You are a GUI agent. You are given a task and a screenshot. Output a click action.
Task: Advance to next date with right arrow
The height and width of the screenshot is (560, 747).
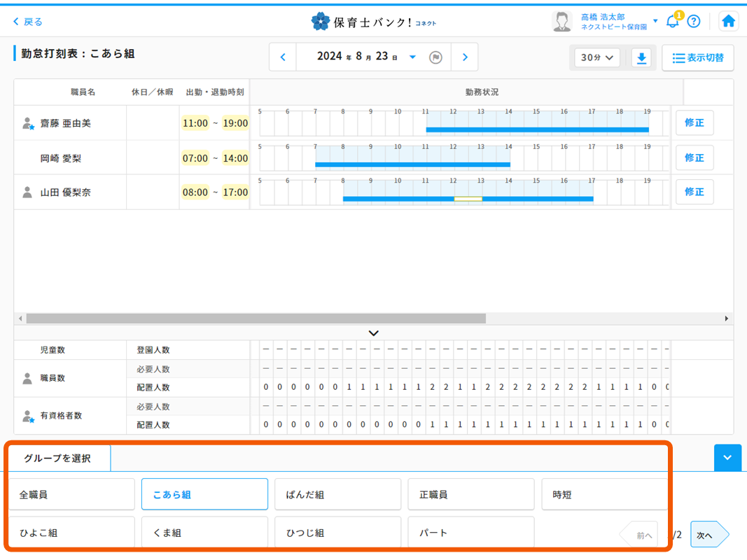tap(465, 57)
